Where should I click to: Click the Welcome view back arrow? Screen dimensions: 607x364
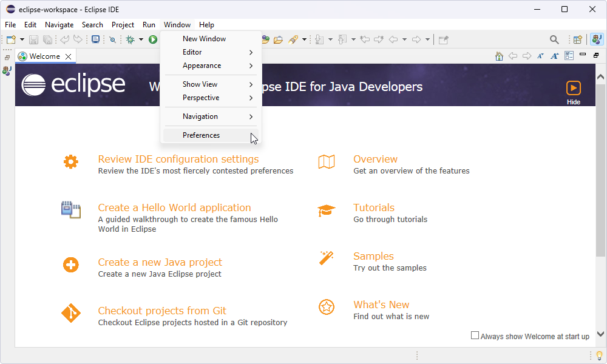coord(513,56)
